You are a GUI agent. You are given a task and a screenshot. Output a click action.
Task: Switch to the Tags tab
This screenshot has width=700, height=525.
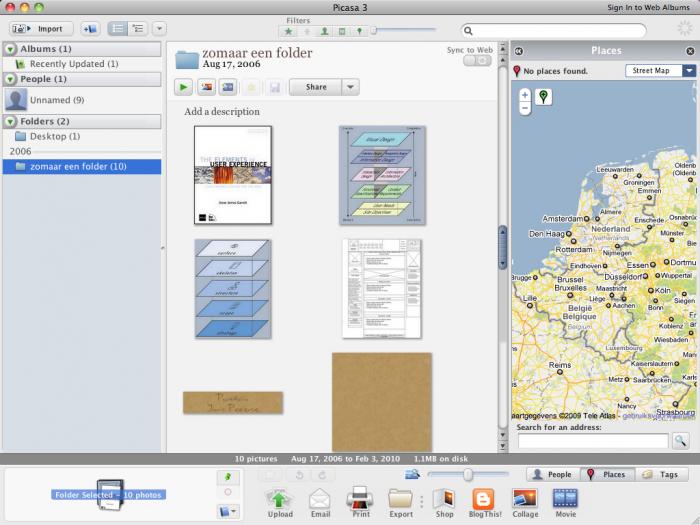pos(662,474)
